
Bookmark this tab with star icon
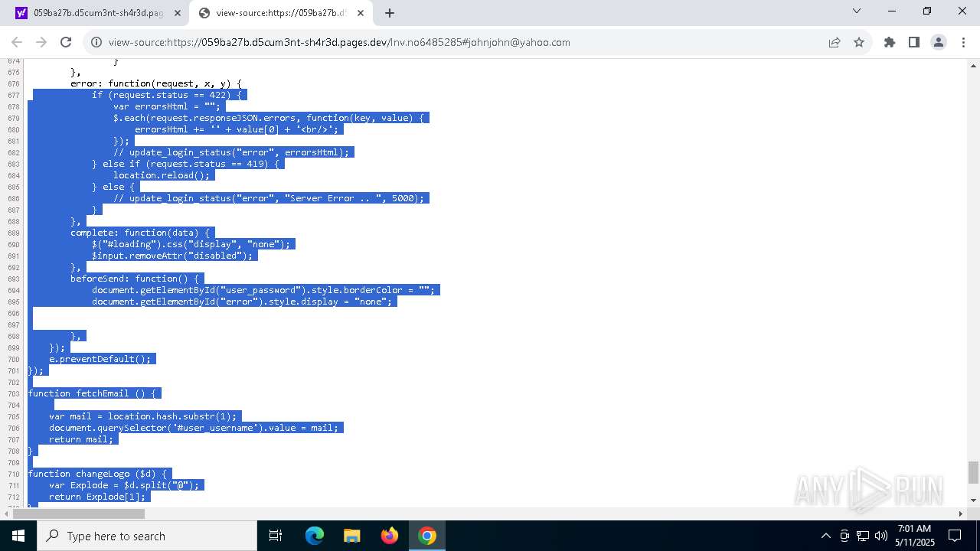(x=859, y=42)
